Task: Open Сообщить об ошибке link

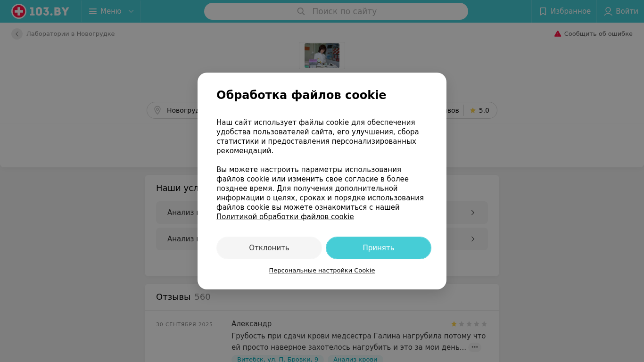Action: click(598, 34)
